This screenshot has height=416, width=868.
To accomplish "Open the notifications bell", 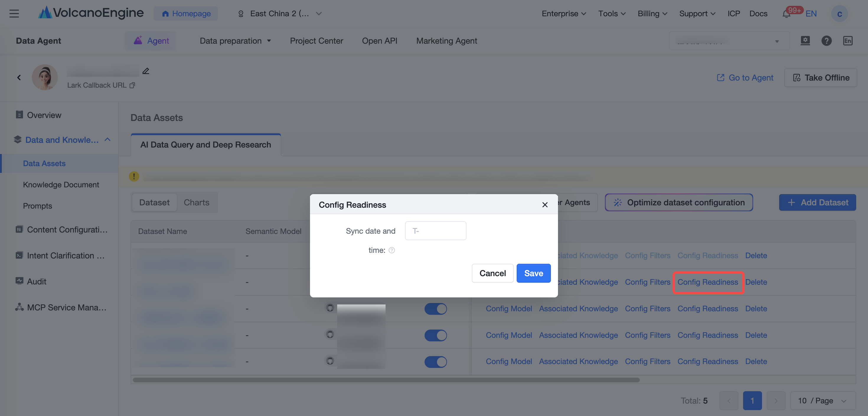I will tap(786, 14).
